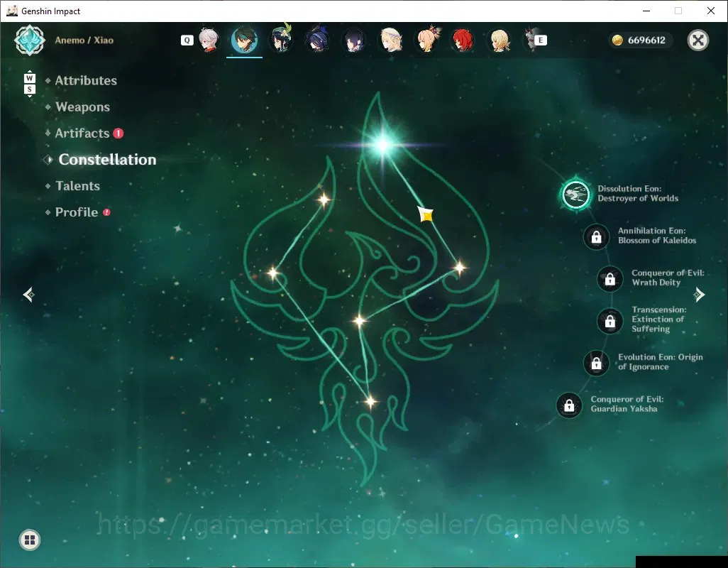Select Venti portrait with green flower hat
This screenshot has height=568, width=728.
281,40
